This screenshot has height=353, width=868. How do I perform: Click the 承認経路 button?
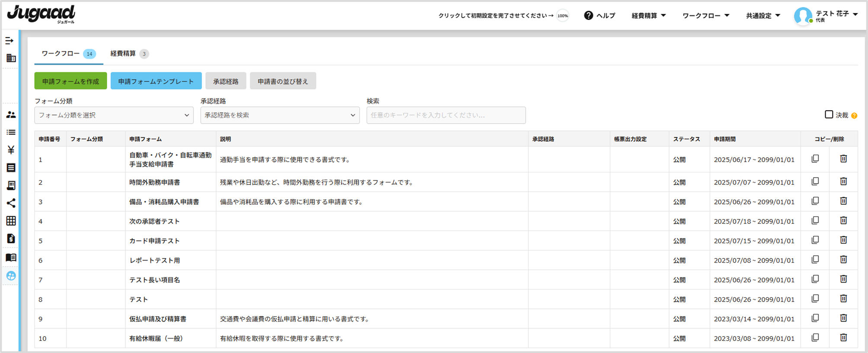(x=226, y=81)
